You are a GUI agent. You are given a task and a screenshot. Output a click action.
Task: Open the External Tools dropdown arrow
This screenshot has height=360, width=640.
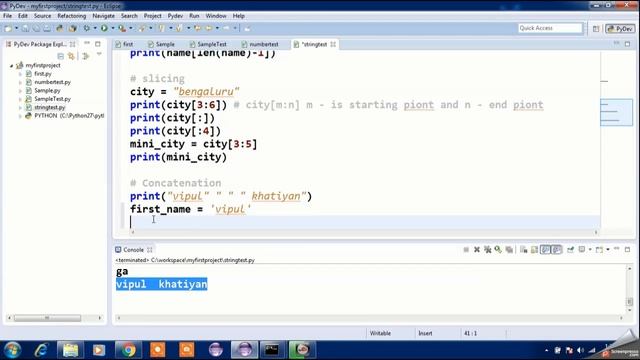coord(131,28)
